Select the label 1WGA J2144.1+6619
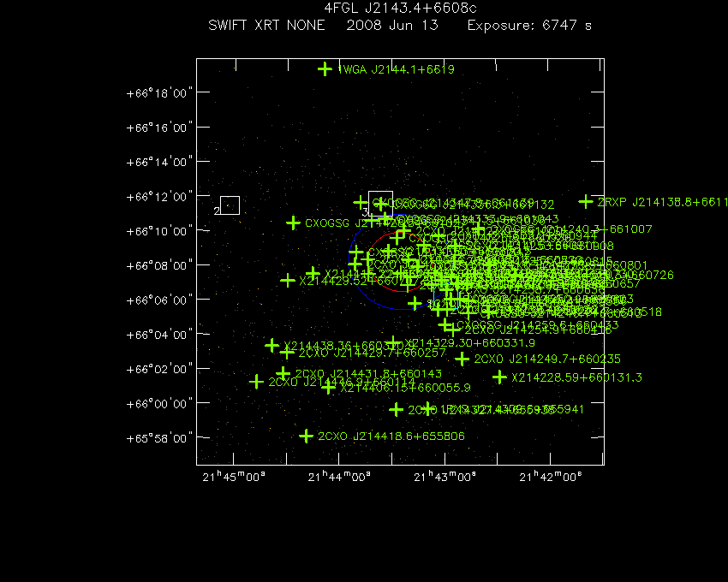Screen dimensions: 728x582 click(396, 69)
